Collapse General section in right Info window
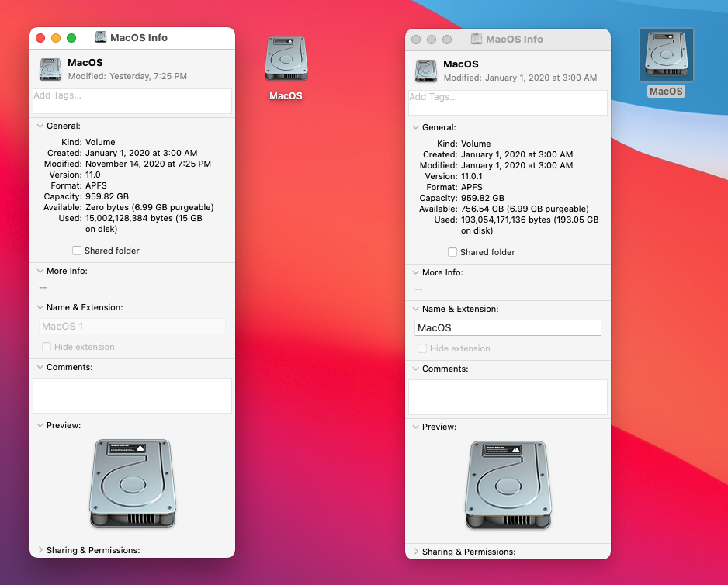This screenshot has height=585, width=728. 416,127
